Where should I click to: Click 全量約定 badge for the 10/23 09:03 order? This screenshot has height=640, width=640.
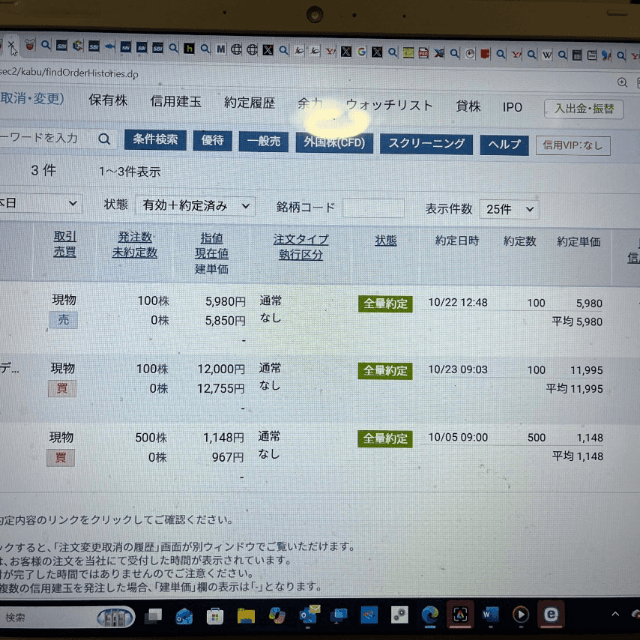[385, 371]
